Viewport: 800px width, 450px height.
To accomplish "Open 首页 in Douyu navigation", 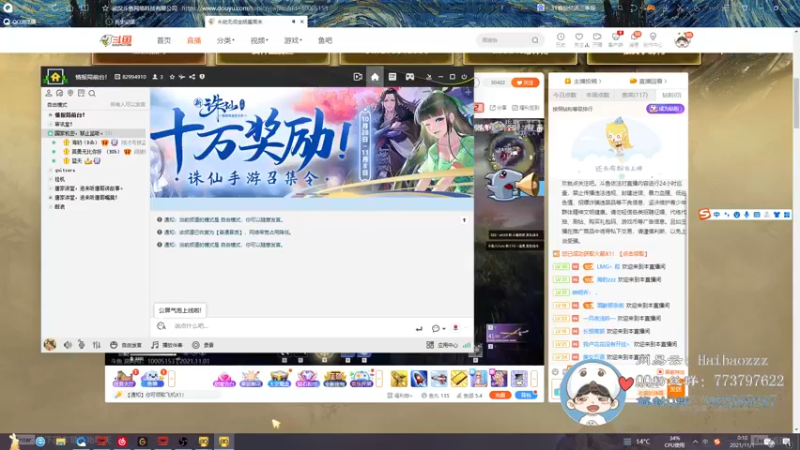I will tap(164, 40).
